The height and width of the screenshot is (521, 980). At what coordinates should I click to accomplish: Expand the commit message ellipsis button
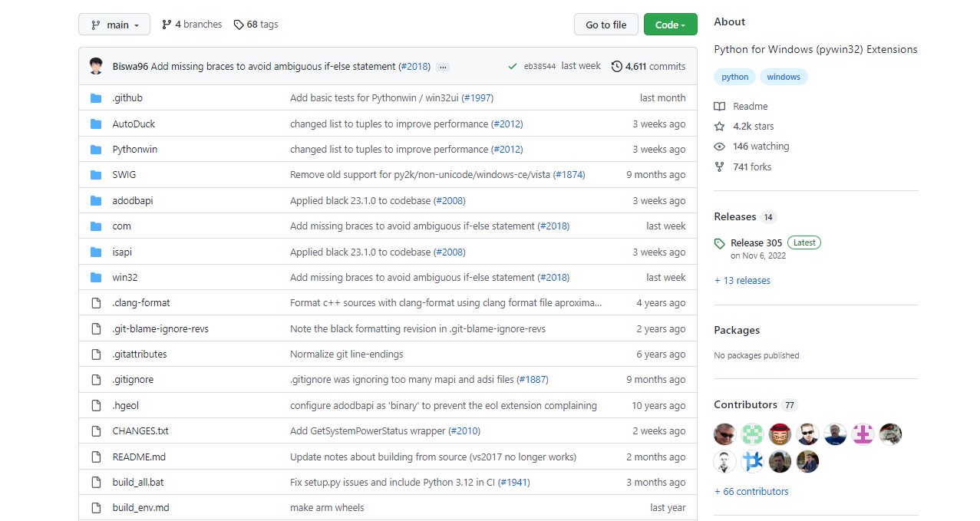coord(443,67)
